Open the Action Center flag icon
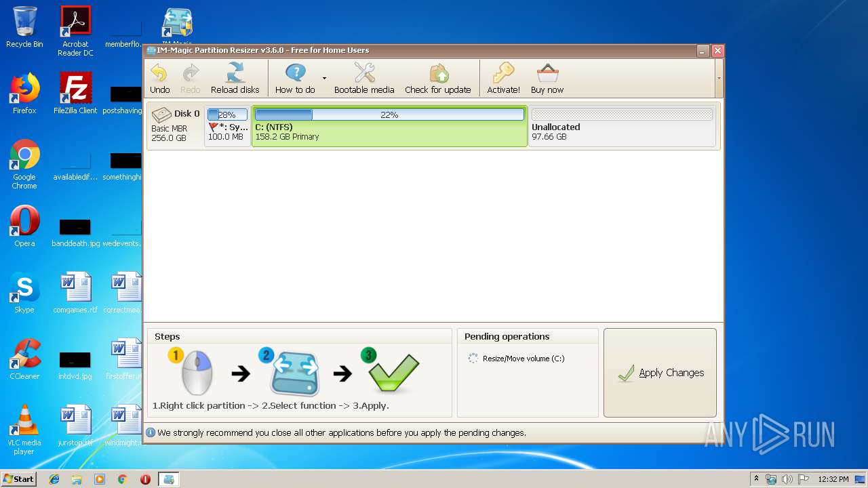This screenshot has height=488, width=868. [x=803, y=479]
